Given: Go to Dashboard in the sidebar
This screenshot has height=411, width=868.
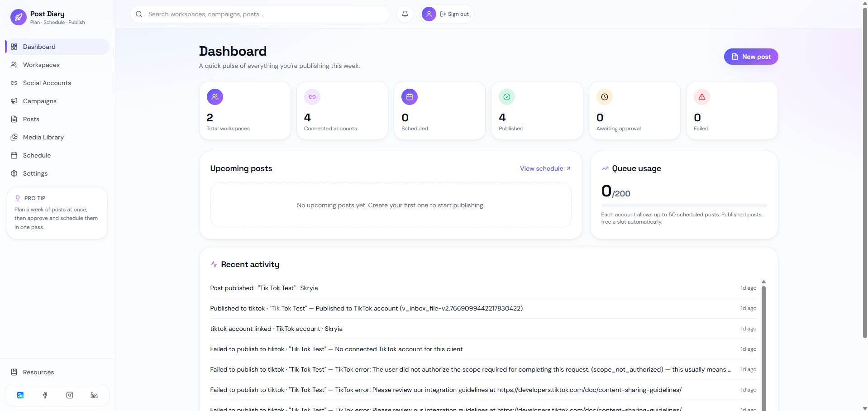Looking at the screenshot, I should coord(57,47).
